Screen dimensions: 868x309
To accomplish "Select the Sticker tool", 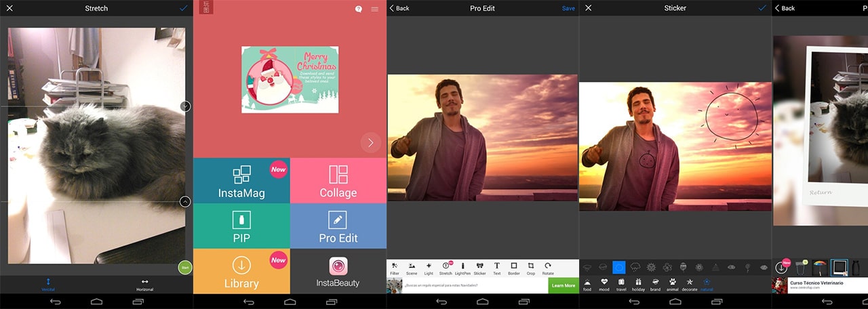I will (x=480, y=268).
